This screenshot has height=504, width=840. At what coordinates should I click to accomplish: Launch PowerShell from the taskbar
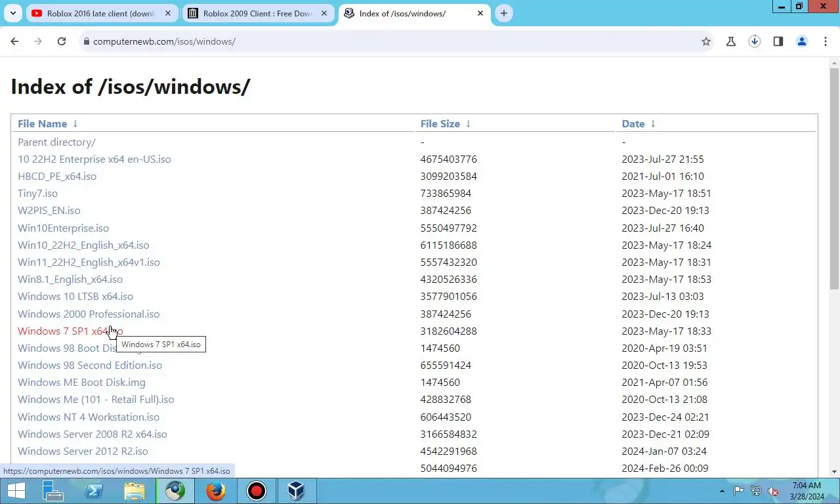coord(93,491)
